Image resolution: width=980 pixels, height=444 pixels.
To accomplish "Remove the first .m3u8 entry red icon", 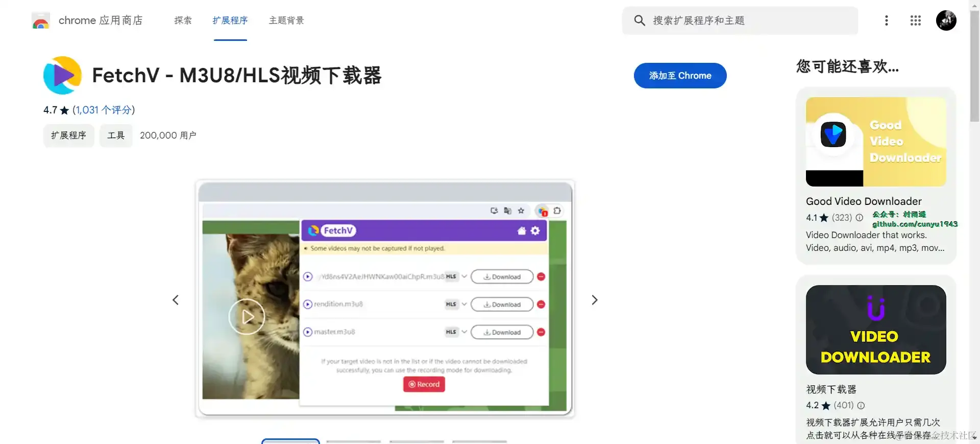I will (x=541, y=277).
